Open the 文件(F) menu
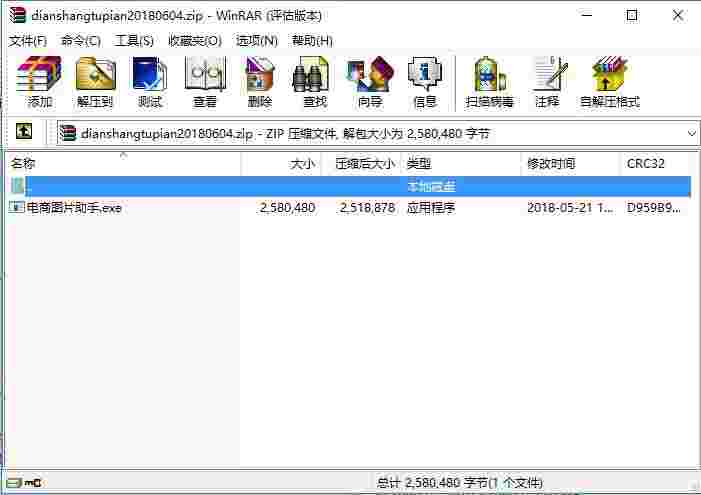Image resolution: width=701 pixels, height=495 pixels. click(28, 41)
